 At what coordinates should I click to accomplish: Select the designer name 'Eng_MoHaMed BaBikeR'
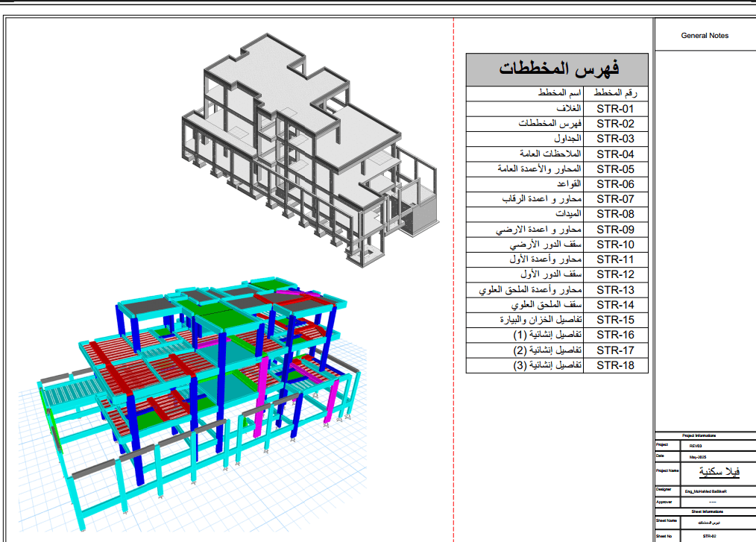point(705,491)
